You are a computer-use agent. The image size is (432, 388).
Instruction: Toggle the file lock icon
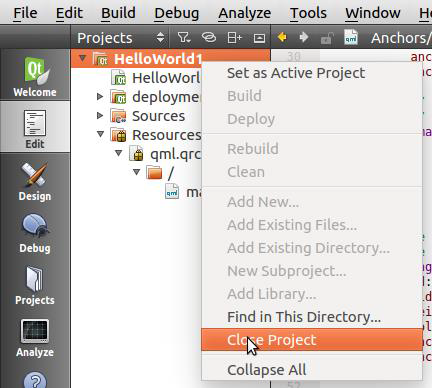pos(327,37)
